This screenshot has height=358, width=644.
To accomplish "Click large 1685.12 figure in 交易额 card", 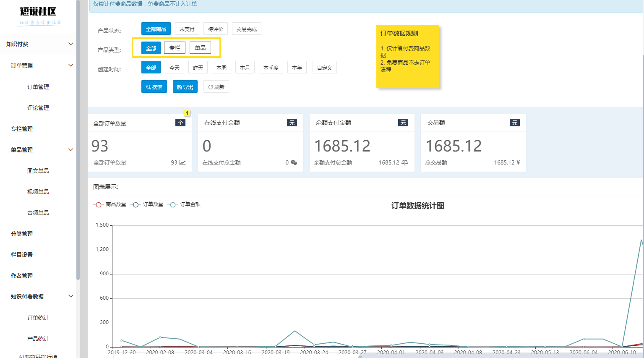I will coord(454,146).
